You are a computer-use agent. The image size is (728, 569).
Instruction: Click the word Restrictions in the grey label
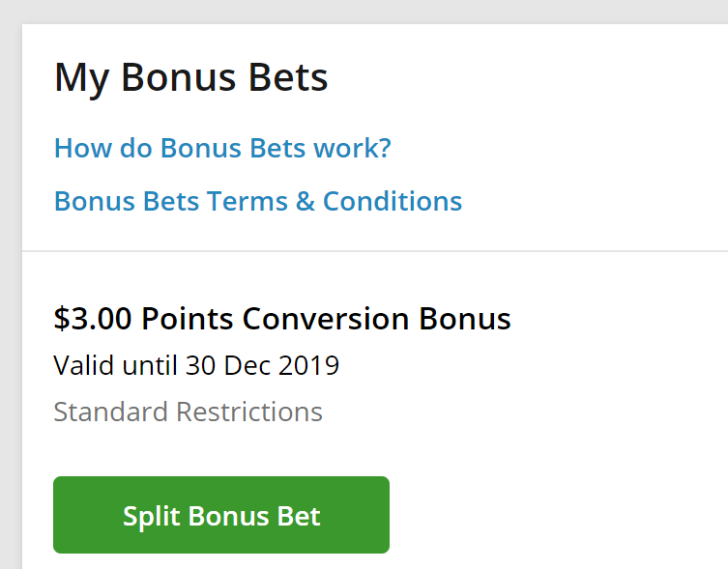pyautogui.click(x=249, y=412)
